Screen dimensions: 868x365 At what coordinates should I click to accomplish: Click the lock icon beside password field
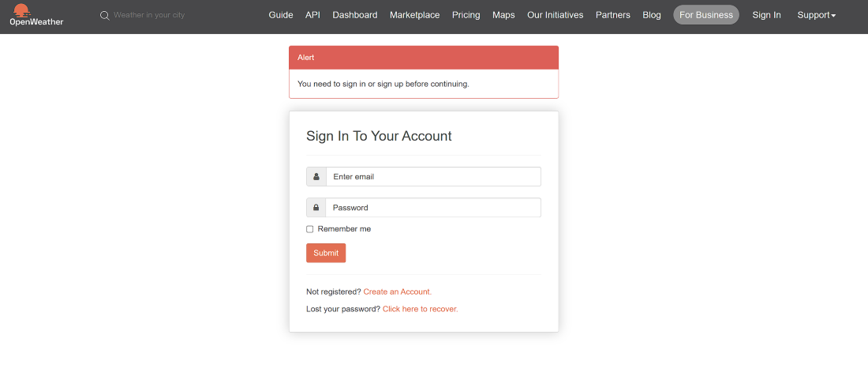tap(316, 208)
